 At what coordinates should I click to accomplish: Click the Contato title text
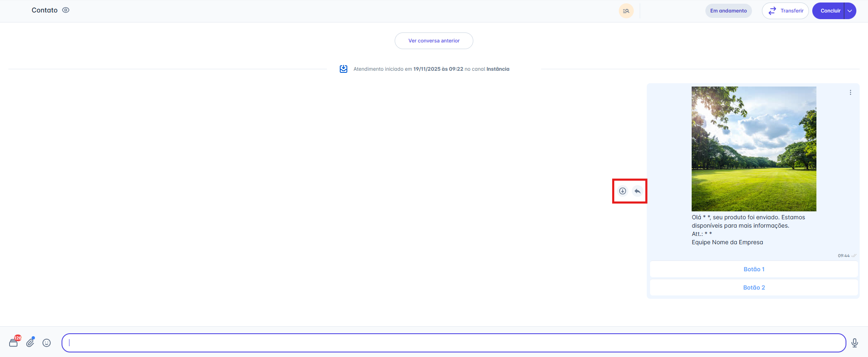point(45,10)
